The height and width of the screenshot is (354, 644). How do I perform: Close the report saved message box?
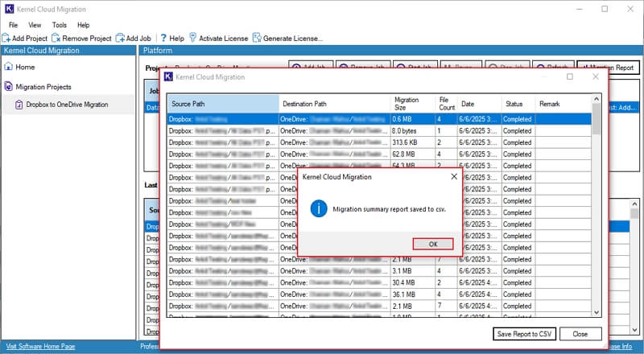click(454, 176)
